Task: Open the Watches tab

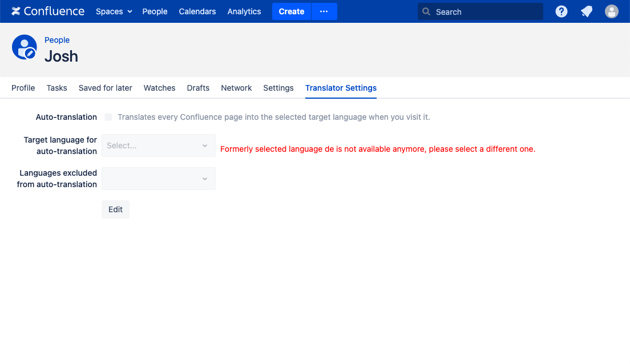Action: pos(159,88)
